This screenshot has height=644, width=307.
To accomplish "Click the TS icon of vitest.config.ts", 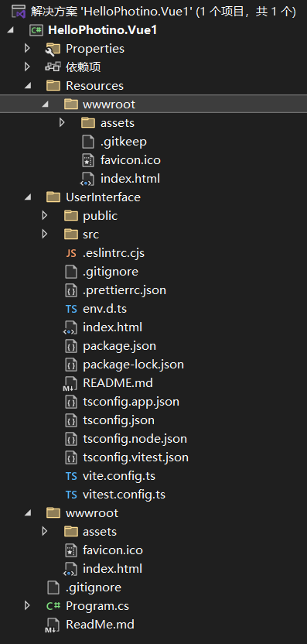I will [x=71, y=495].
